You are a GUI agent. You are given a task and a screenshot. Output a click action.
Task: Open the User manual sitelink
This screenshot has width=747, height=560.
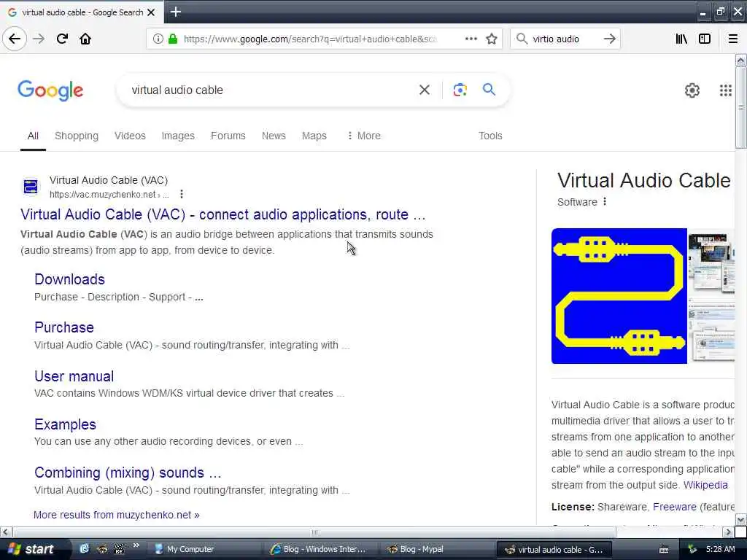pyautogui.click(x=74, y=376)
